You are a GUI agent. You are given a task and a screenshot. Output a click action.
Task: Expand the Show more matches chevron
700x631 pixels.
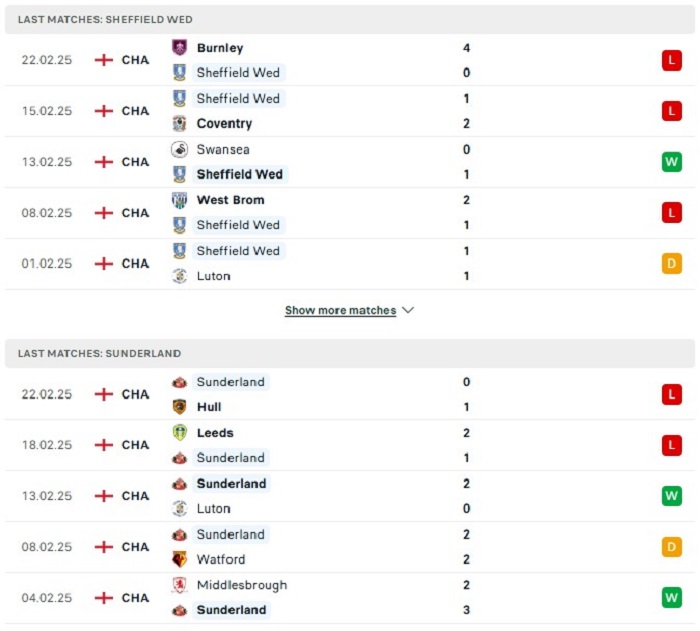[408, 310]
